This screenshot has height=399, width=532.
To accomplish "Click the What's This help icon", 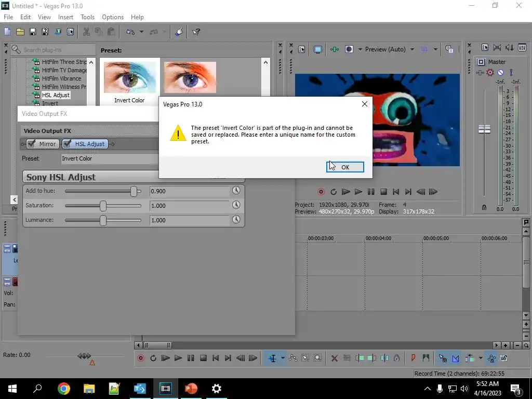I will click(196, 32).
